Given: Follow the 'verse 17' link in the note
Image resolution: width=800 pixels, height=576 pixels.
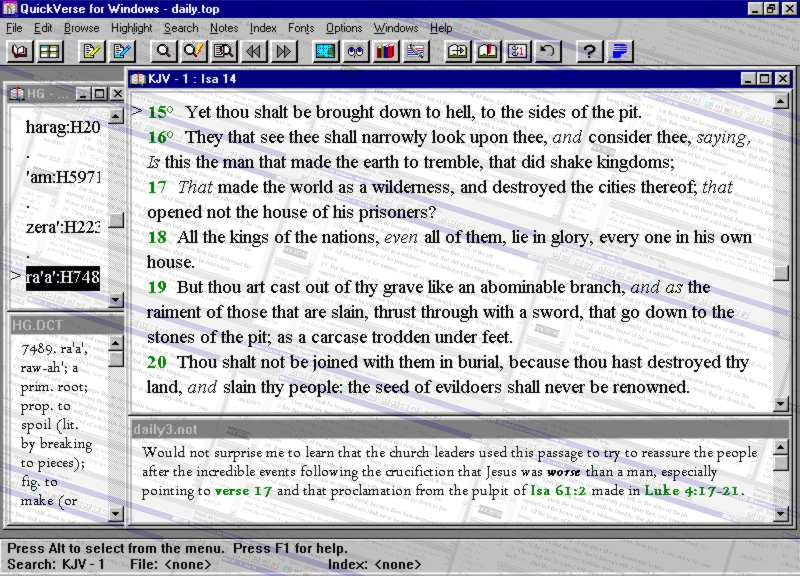Looking at the screenshot, I should (243, 491).
